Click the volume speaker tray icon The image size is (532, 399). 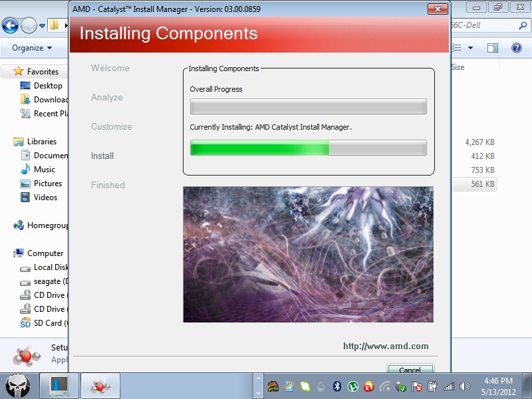[464, 386]
